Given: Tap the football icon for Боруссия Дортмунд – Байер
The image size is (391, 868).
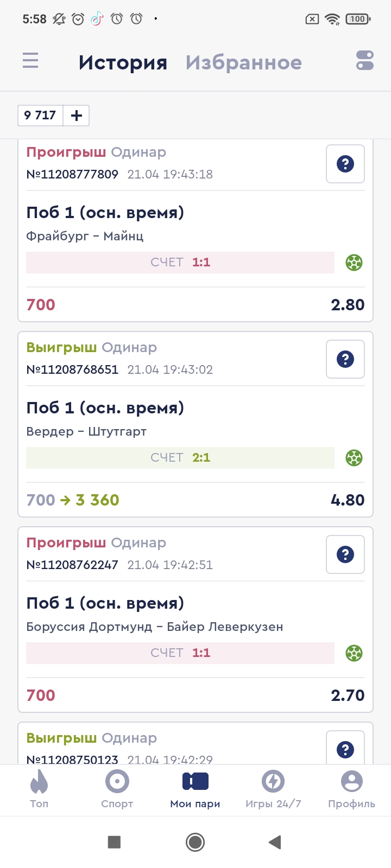Looking at the screenshot, I should [354, 653].
